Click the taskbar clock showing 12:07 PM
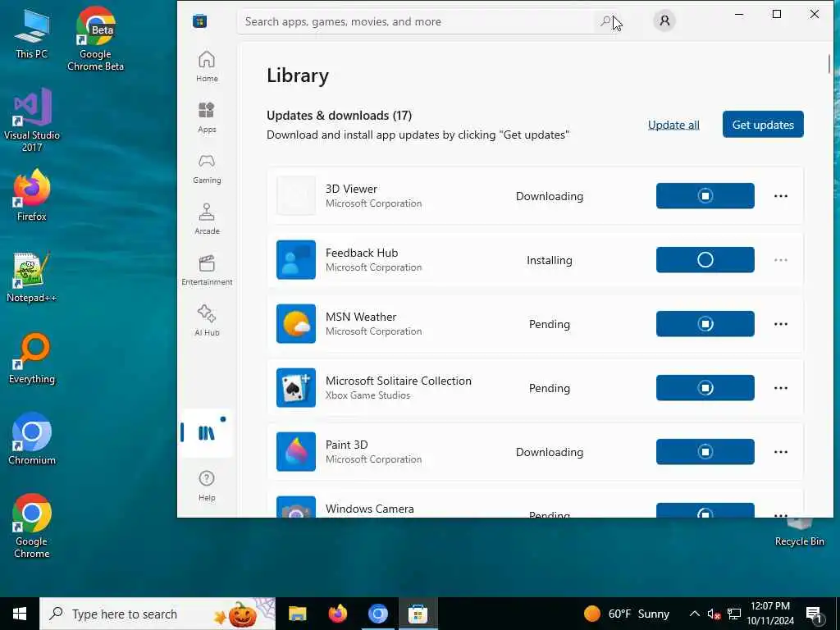Screen dimensions: 840x630 [770, 614]
